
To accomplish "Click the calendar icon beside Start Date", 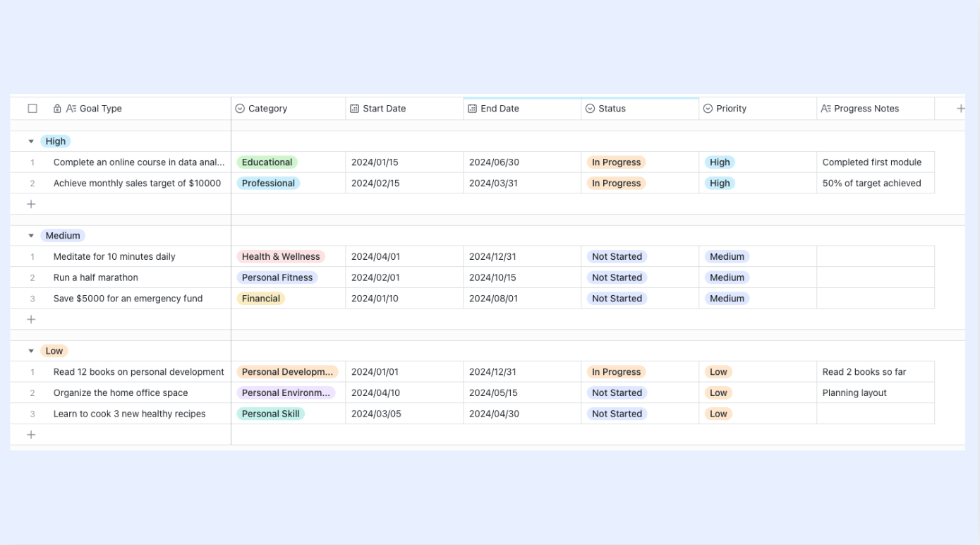I will [355, 109].
